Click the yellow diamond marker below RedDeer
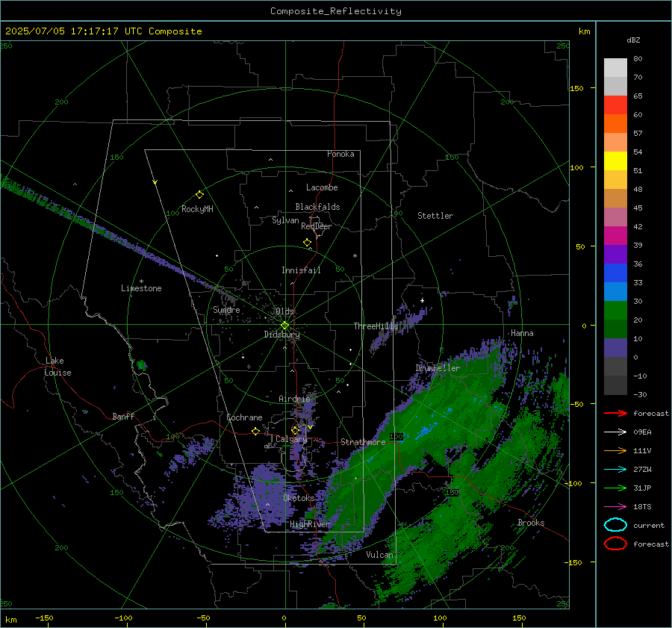 point(307,242)
